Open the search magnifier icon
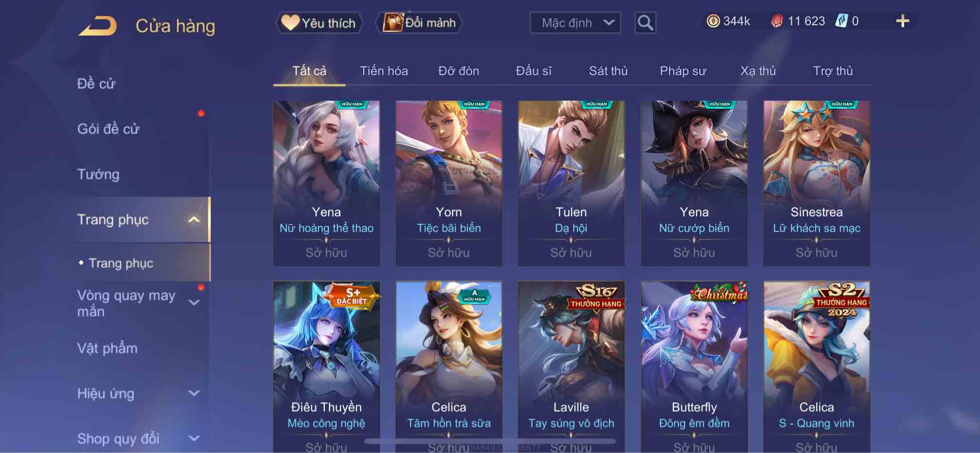The height and width of the screenshot is (453, 980). click(x=645, y=23)
